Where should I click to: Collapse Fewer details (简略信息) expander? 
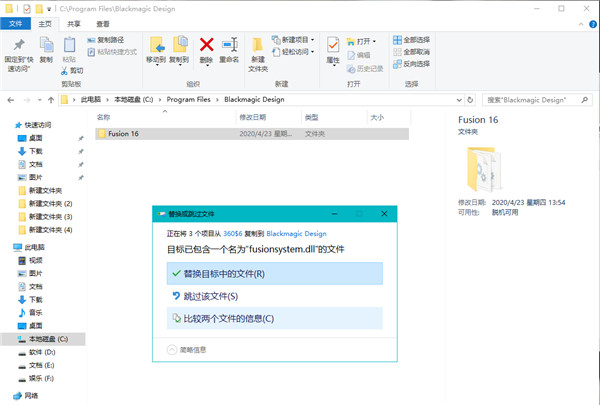187,349
